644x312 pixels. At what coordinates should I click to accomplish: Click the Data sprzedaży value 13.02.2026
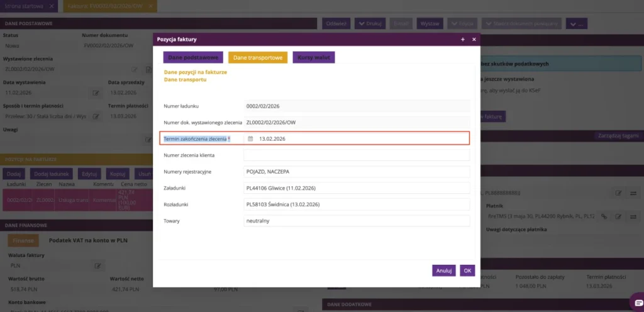(123, 92)
